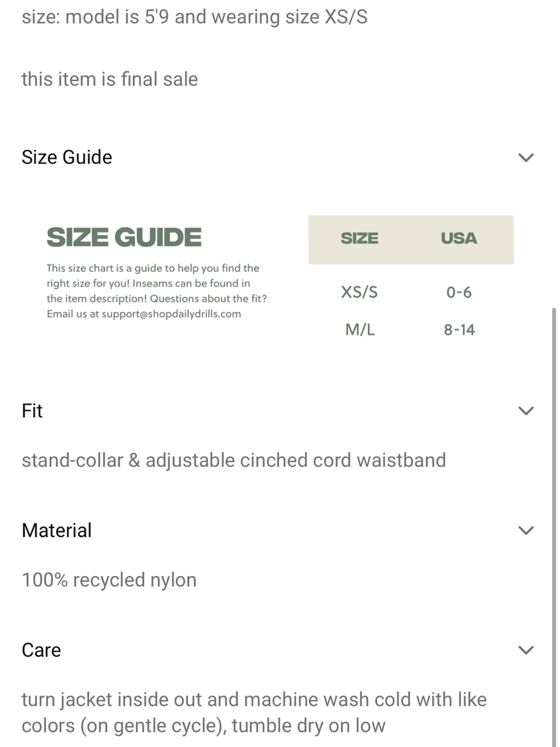Viewport: 560px width, 747px height.
Task: Click the machine wash care instructions
Action: 254,712
